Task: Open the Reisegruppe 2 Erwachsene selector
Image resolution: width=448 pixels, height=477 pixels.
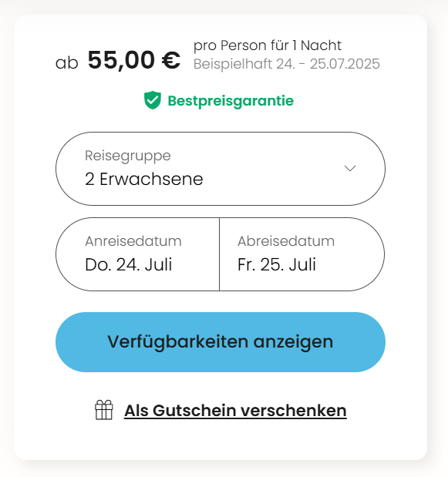Action: coord(221,169)
